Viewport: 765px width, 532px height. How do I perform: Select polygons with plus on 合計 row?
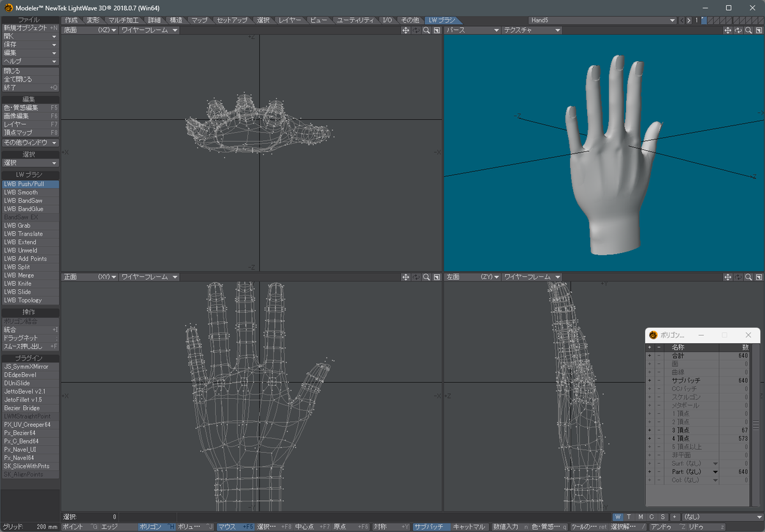tap(650, 356)
